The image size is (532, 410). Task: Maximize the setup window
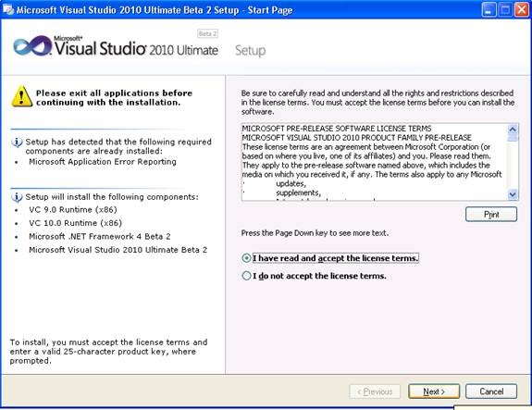pos(505,9)
